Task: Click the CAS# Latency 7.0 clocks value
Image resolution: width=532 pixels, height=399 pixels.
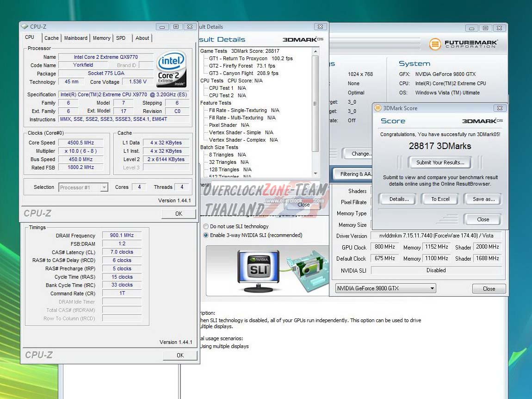Action: pos(122,252)
